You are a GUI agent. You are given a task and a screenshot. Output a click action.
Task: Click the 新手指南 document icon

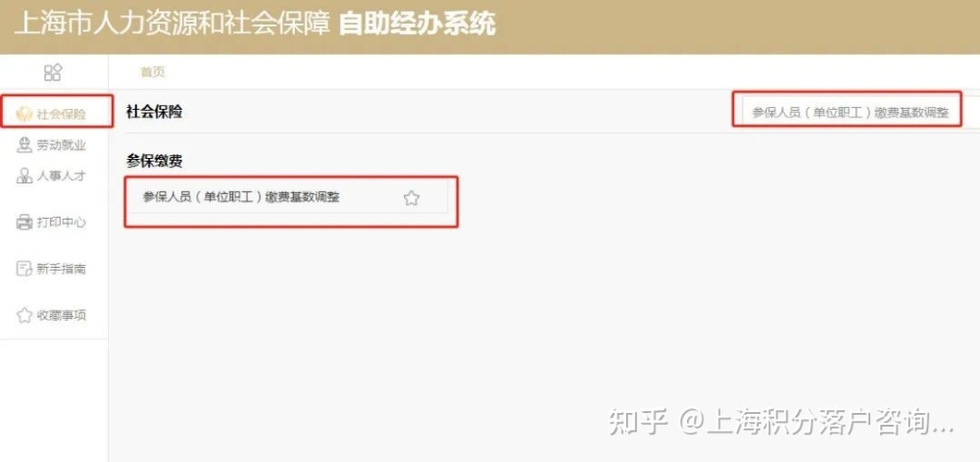tap(24, 269)
